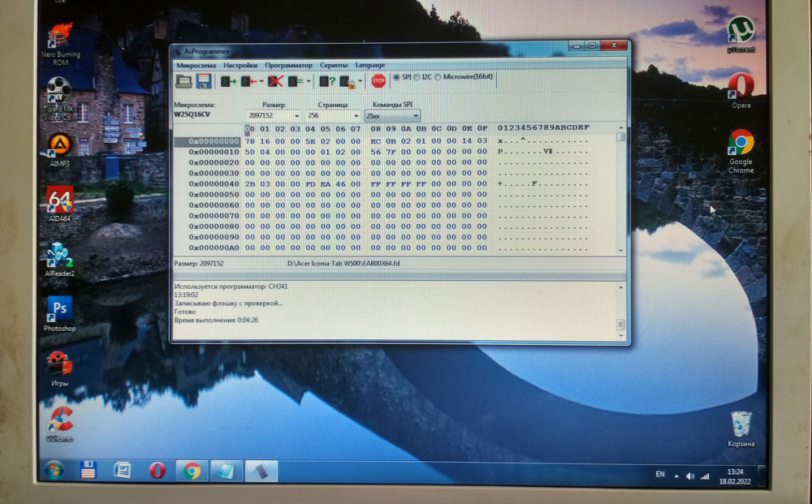This screenshot has width=812, height=504.
Task: Select the I2C radio button
Action: 417,77
